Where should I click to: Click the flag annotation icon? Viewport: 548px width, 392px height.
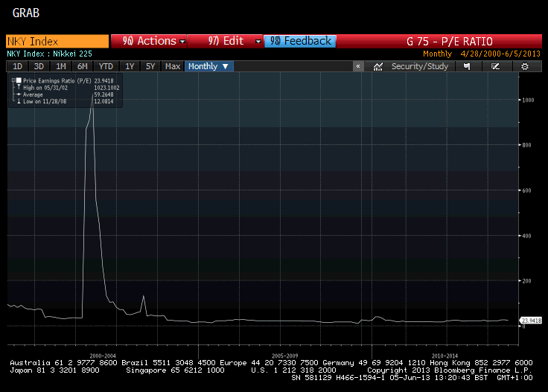coord(467,66)
